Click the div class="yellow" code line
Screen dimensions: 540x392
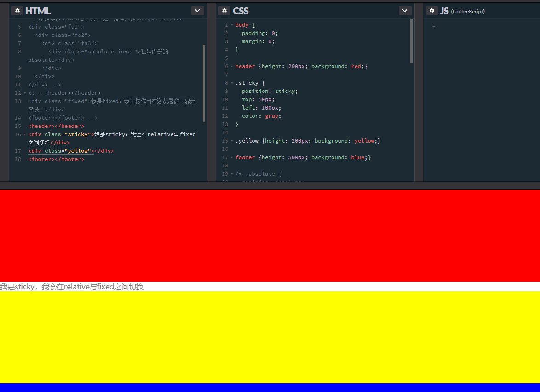click(71, 151)
